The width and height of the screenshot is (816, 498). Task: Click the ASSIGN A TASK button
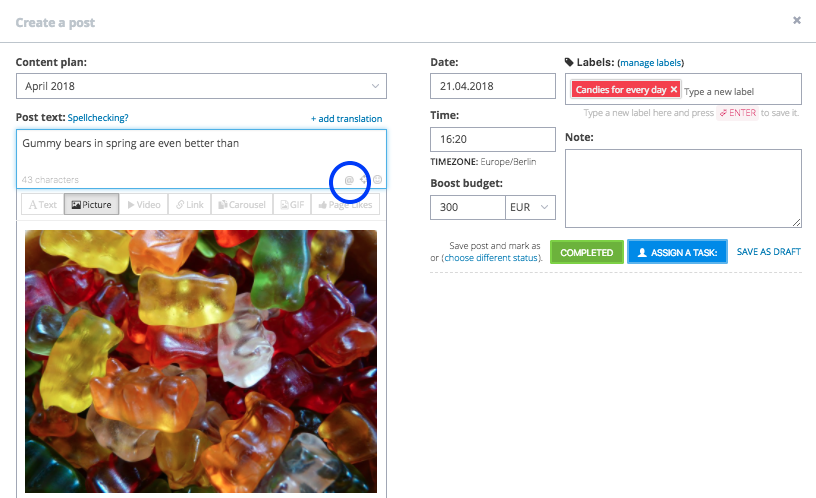[x=677, y=252]
